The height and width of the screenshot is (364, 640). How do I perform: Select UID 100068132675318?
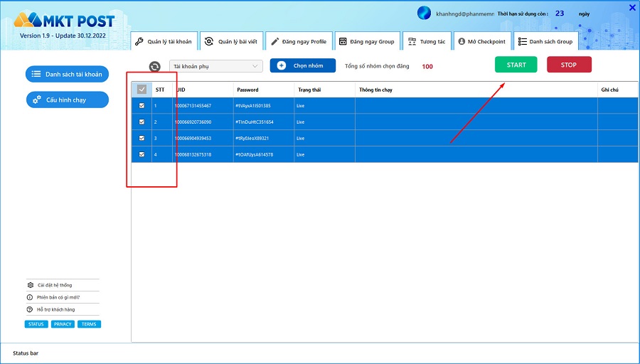[x=193, y=155]
